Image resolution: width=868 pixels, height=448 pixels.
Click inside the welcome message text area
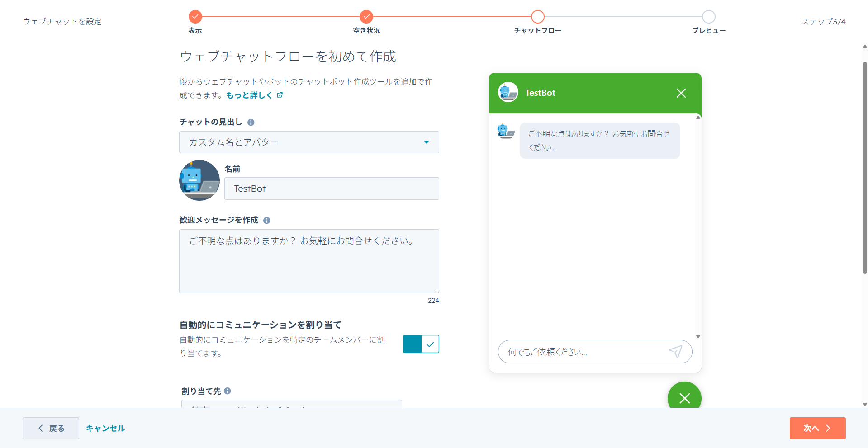(x=309, y=261)
